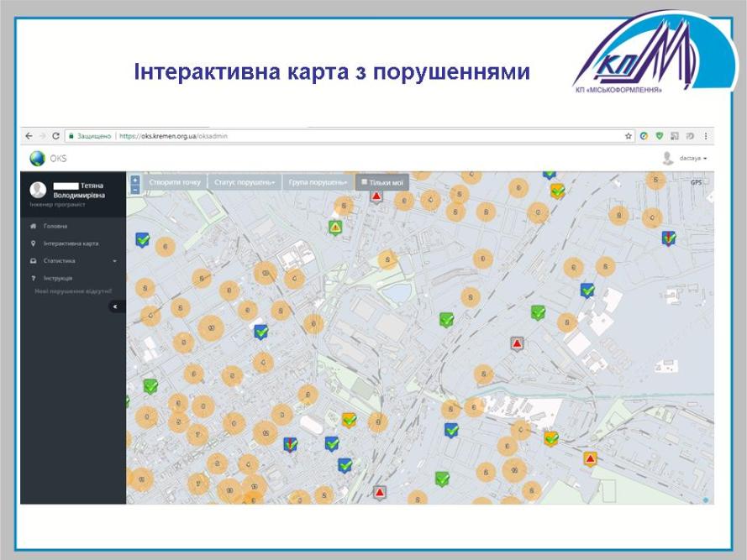This screenshot has width=747, height=560.
Task: Click the GPS button on the map
Action: click(696, 182)
